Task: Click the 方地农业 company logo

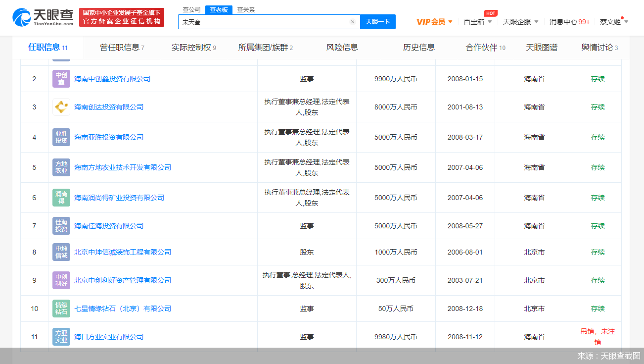Action: coord(61,167)
